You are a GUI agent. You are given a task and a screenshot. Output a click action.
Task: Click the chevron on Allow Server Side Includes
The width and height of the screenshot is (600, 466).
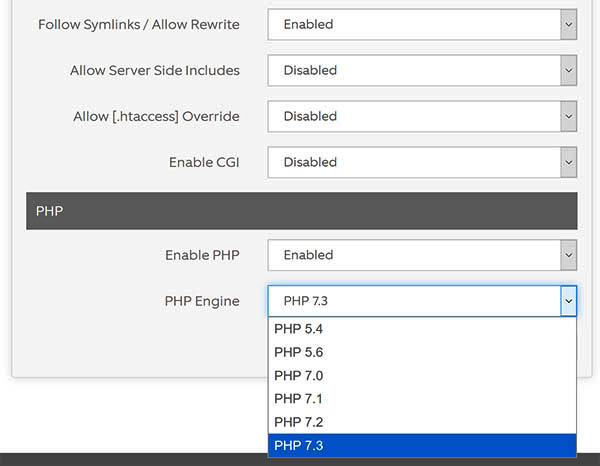pyautogui.click(x=569, y=70)
